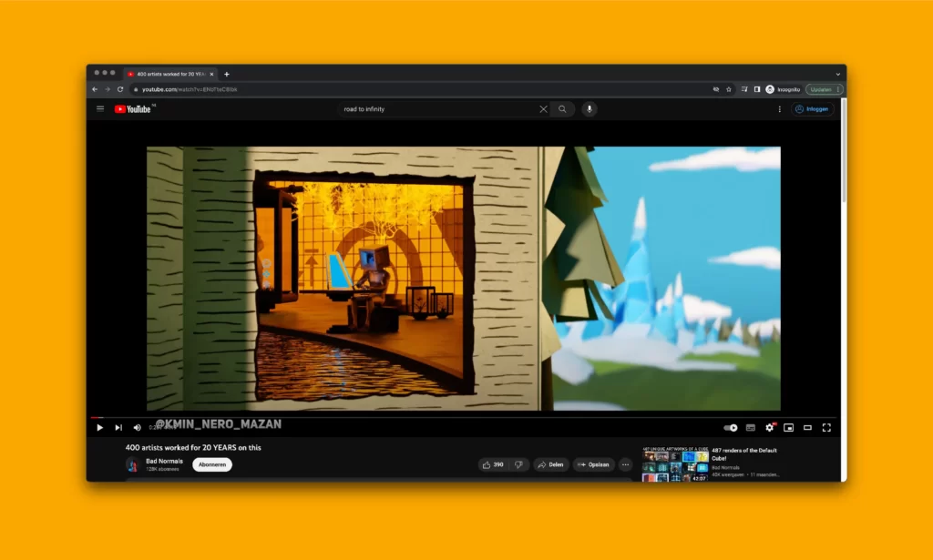Dislike the video with thumbs down
This screenshot has width=933, height=560.
pos(518,465)
